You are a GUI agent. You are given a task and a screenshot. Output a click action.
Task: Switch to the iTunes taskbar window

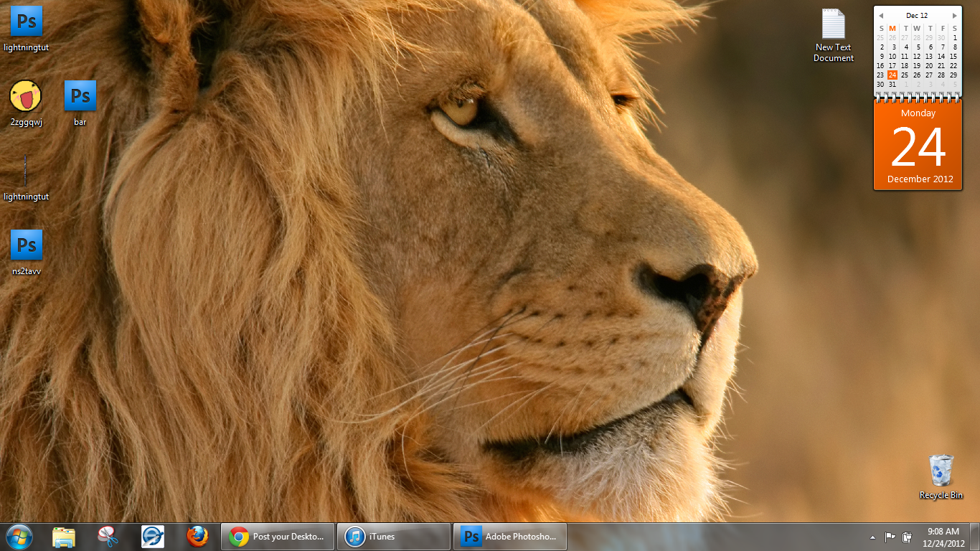pos(394,537)
